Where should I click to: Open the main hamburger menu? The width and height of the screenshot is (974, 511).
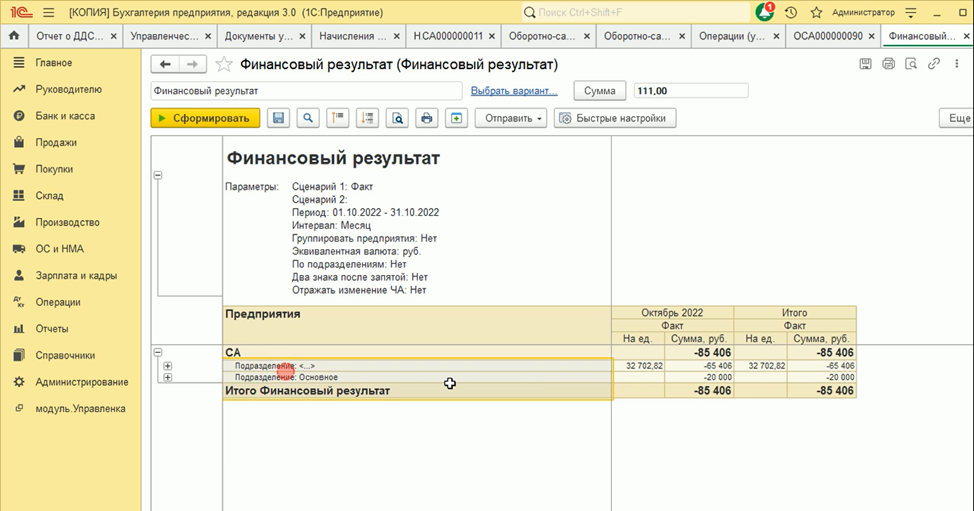(x=48, y=12)
